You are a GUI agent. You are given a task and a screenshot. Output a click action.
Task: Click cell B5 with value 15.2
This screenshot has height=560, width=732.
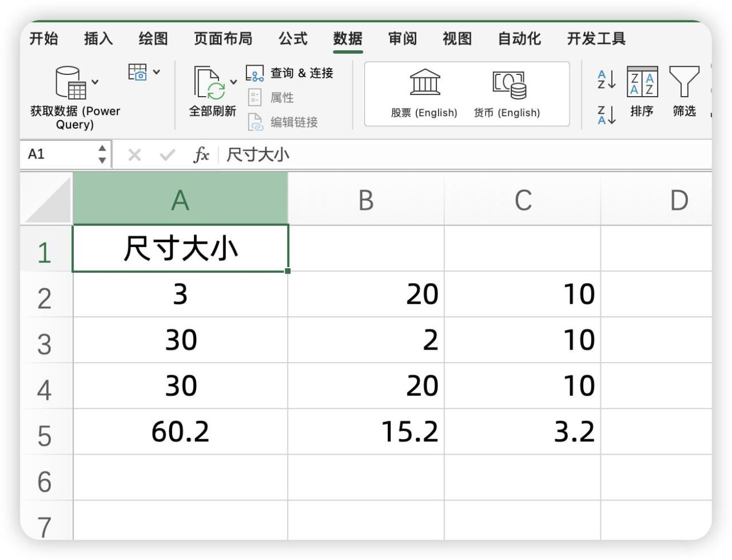[366, 432]
